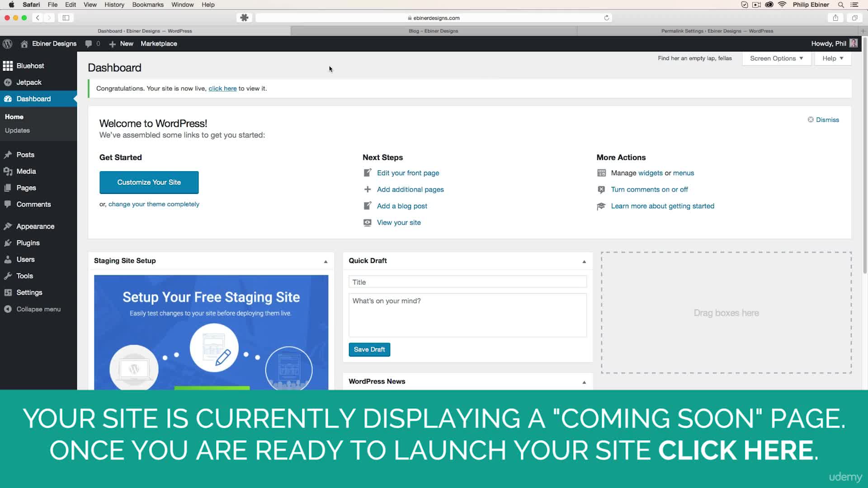Toggle the Safari sidebar icon
The image size is (868, 488).
tap(66, 18)
